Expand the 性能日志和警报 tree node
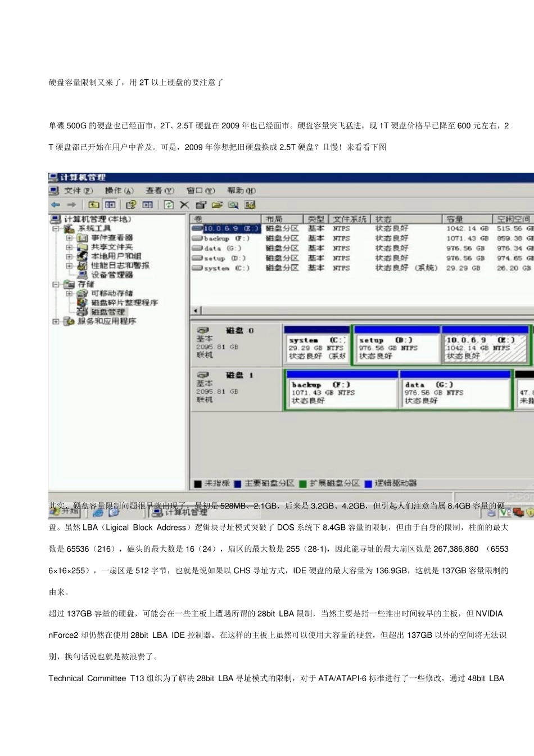The width and height of the screenshot is (534, 756). [69, 265]
